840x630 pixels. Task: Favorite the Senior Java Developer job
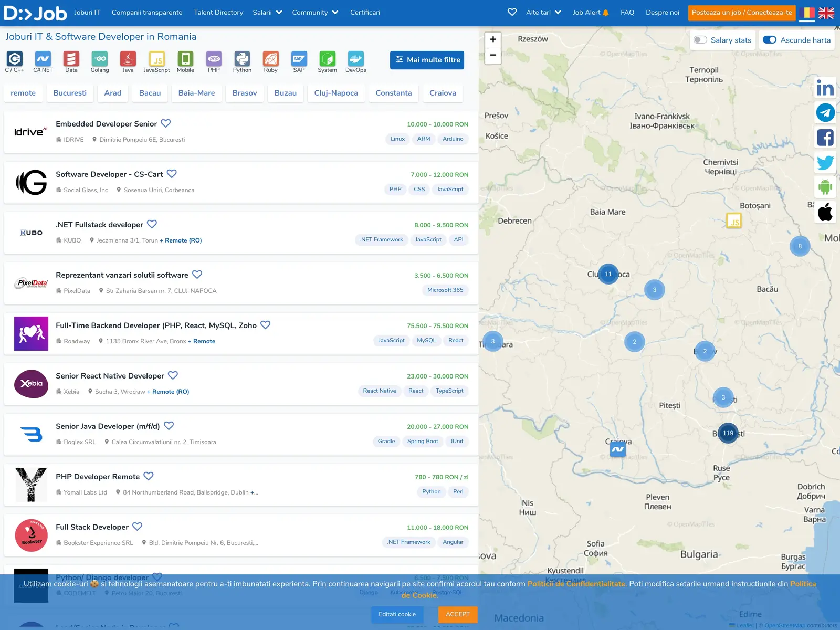click(x=169, y=426)
